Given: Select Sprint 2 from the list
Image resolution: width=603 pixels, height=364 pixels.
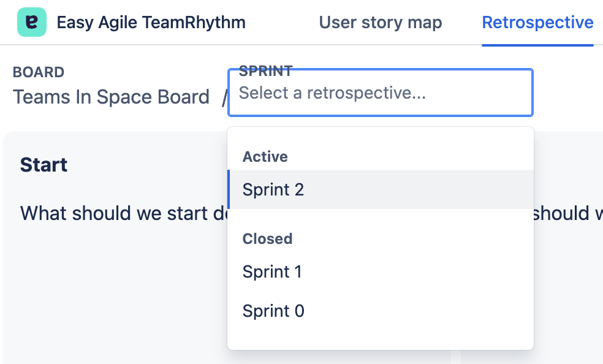Looking at the screenshot, I should pyautogui.click(x=273, y=189).
